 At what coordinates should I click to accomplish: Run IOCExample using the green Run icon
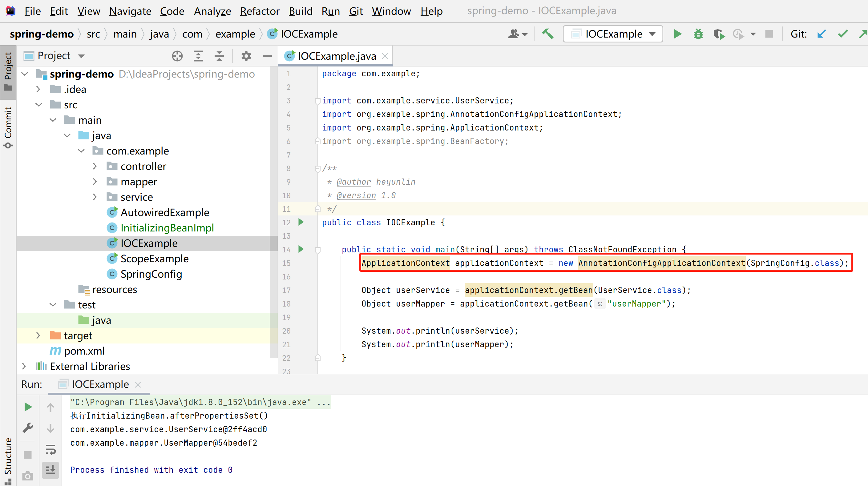point(677,34)
